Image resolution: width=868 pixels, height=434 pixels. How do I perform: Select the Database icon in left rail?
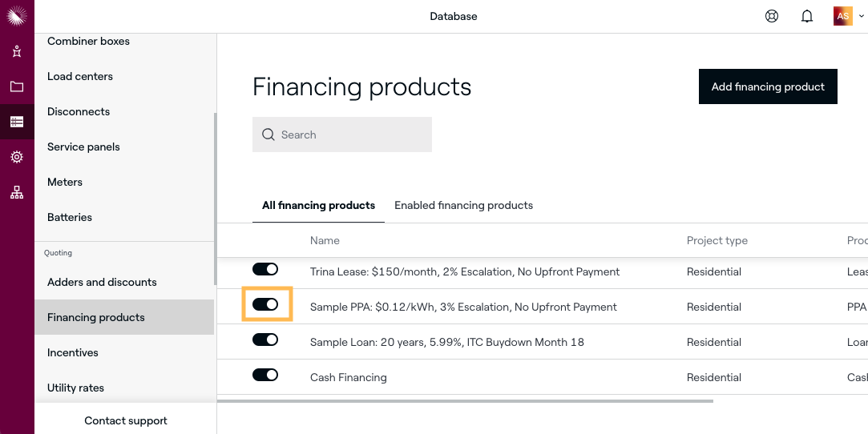point(17,122)
